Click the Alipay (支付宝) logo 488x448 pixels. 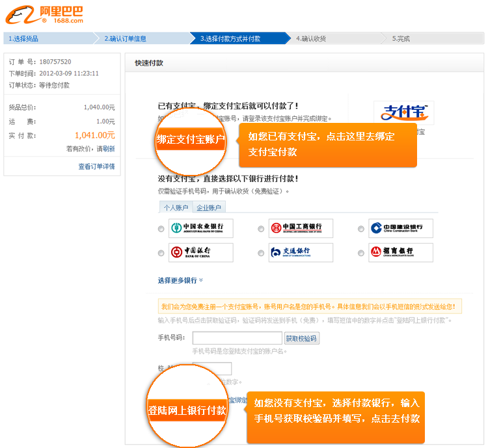tap(403, 112)
